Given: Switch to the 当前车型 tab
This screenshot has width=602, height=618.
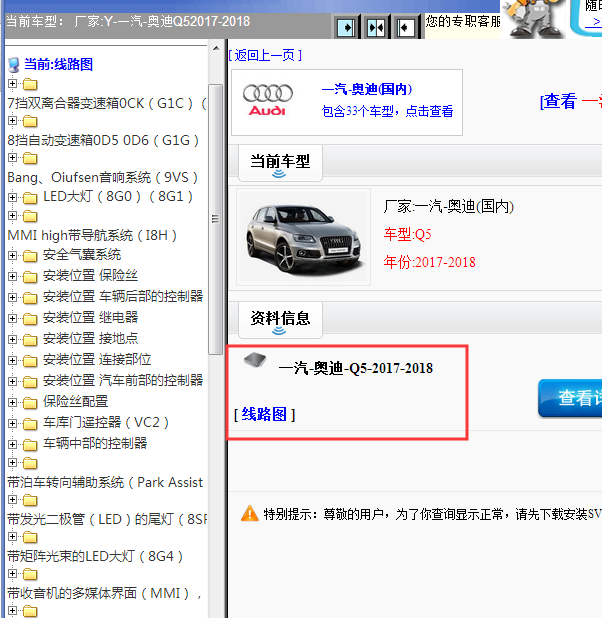Looking at the screenshot, I should click(x=280, y=163).
